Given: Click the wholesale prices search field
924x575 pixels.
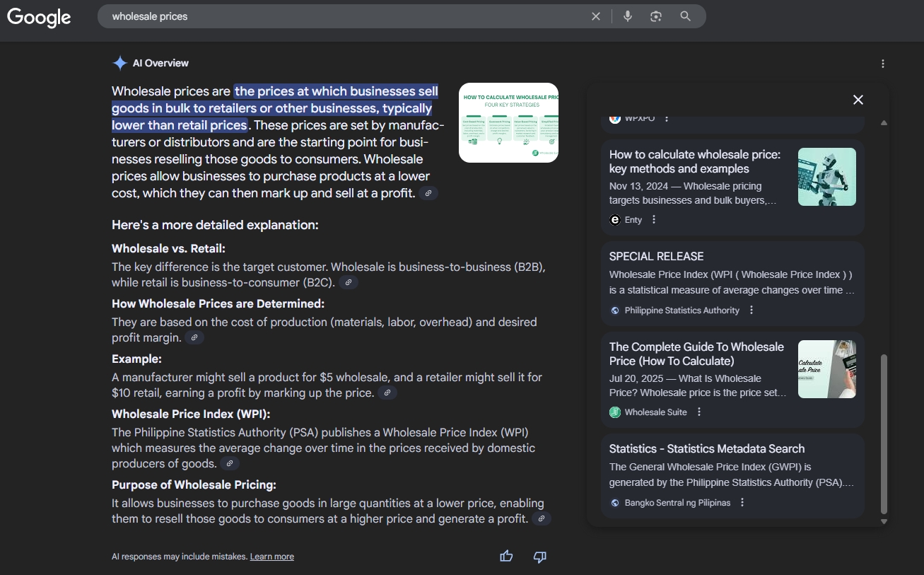Looking at the screenshot, I should 339,16.
